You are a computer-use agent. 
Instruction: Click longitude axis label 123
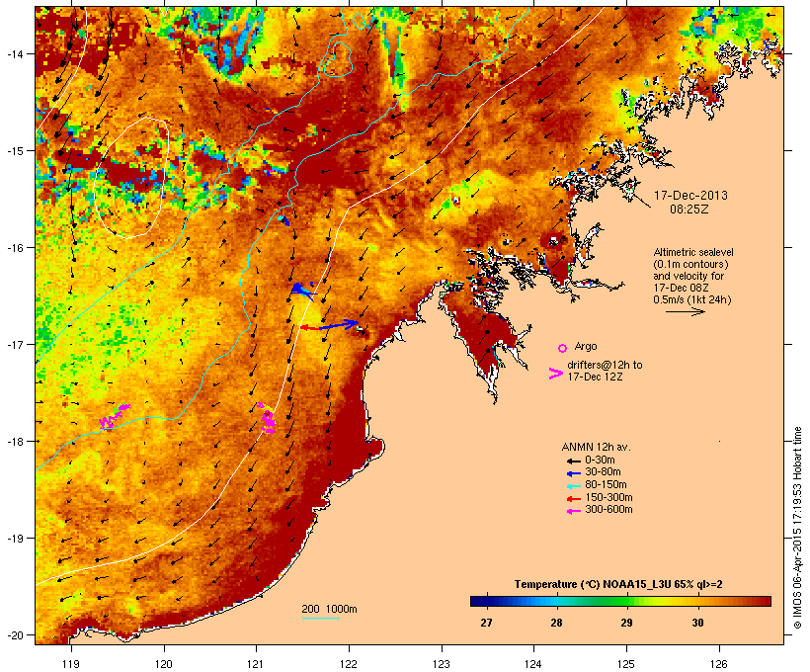(x=442, y=664)
